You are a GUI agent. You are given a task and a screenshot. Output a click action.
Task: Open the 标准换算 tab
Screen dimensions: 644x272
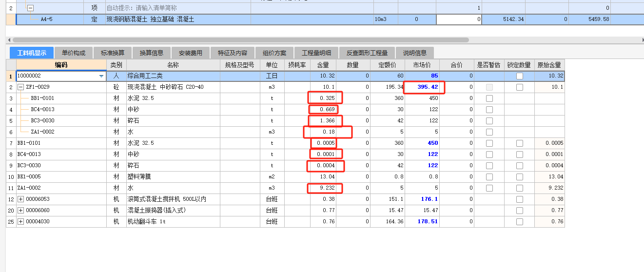tap(113, 53)
